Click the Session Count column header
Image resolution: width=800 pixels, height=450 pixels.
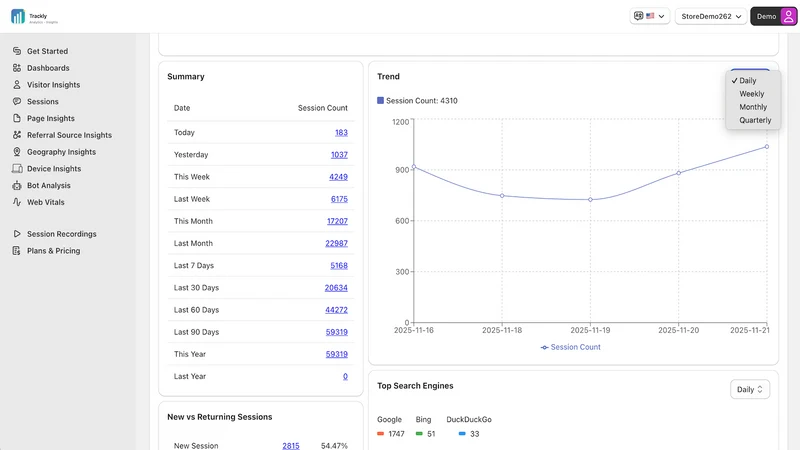[x=322, y=108]
